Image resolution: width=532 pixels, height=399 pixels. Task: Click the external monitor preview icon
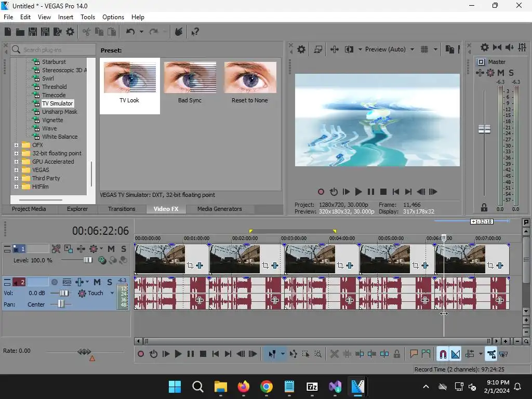(x=318, y=49)
